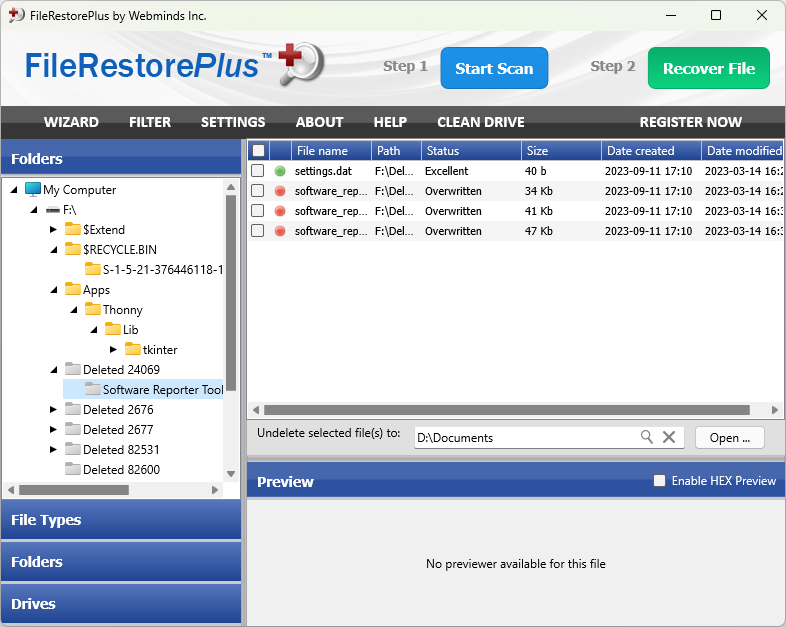
Task: Open the CLEAN DRIVE menu item
Action: [480, 122]
